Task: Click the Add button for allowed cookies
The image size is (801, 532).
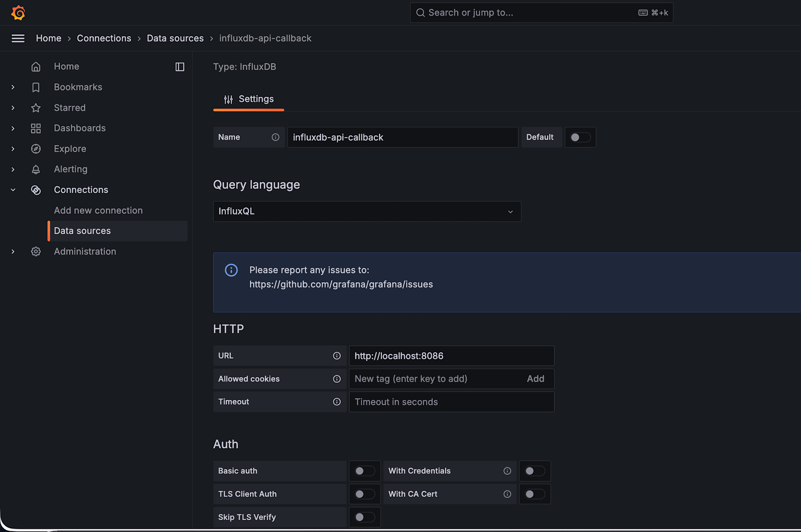Action: click(x=535, y=379)
